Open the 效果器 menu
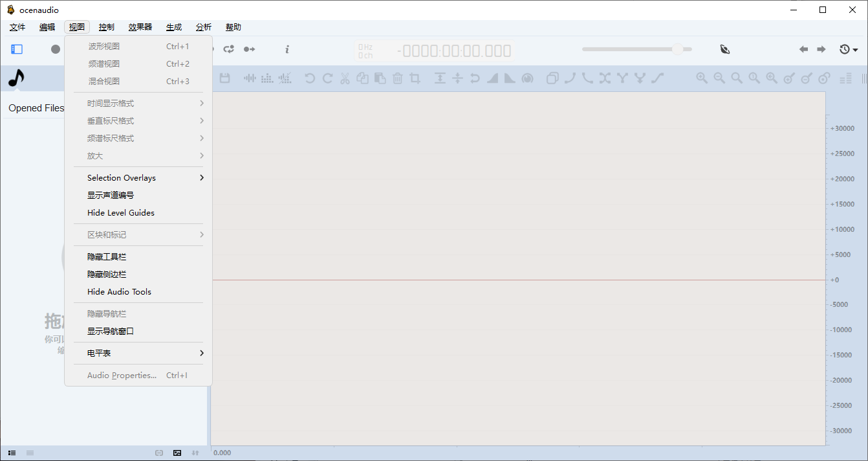This screenshot has height=461, width=868. click(140, 27)
